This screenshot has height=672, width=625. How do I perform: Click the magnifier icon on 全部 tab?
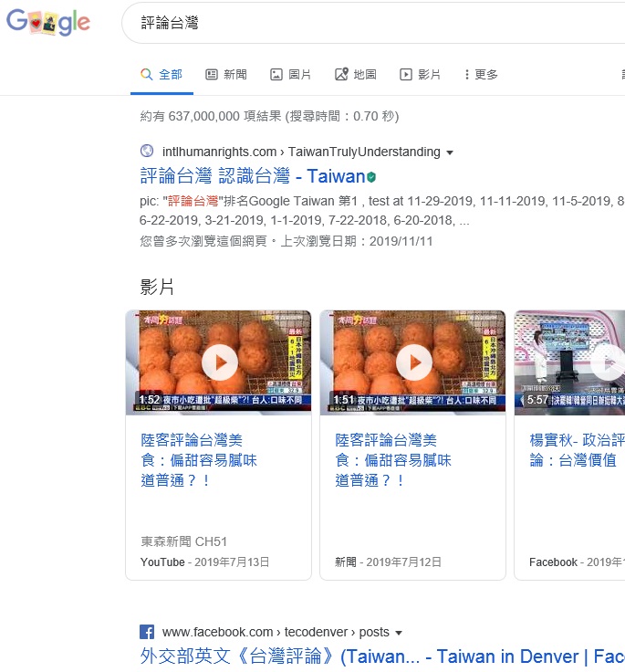(146, 75)
